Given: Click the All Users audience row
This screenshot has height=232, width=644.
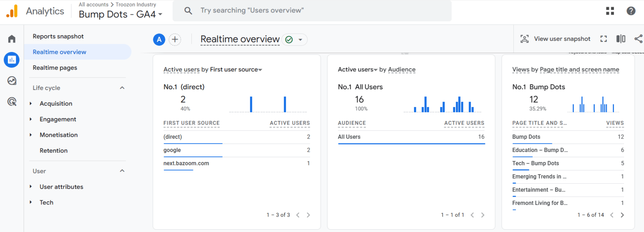Looking at the screenshot, I should coord(411,137).
